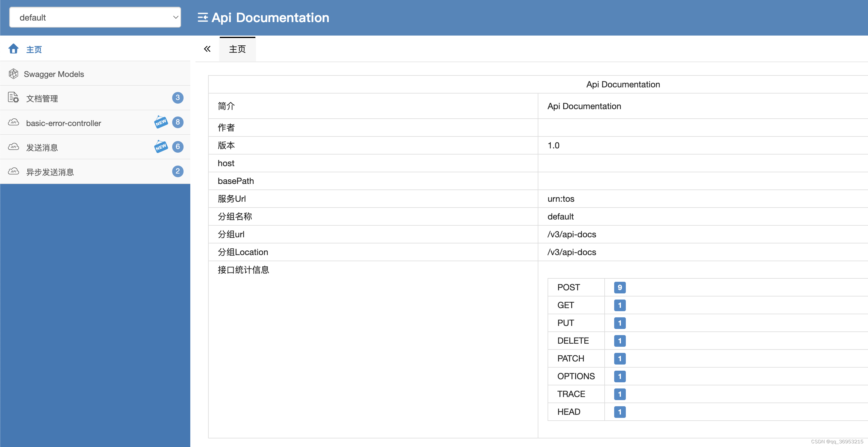Click the Swagger Models cube icon
Screen dimensions: 868x447
click(x=14, y=74)
